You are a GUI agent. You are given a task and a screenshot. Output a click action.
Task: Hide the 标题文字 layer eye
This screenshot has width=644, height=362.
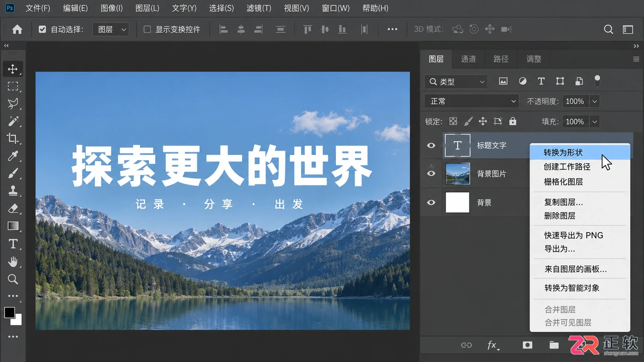tap(431, 145)
